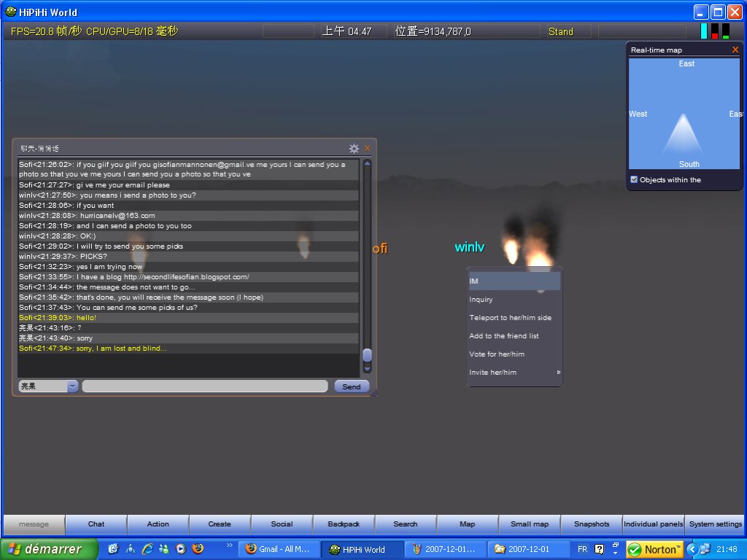Launch Internet Explorer from quick launch

147,549
